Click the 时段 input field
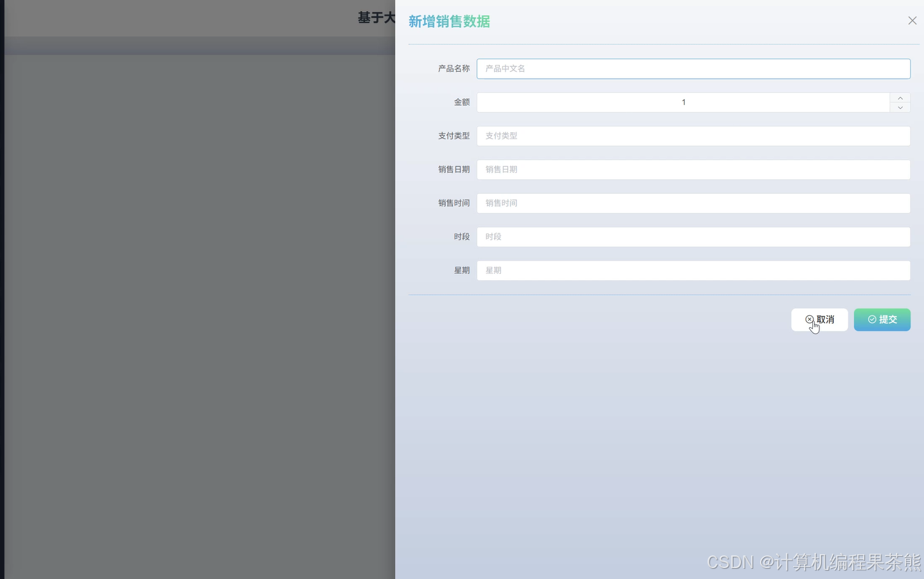 tap(693, 237)
